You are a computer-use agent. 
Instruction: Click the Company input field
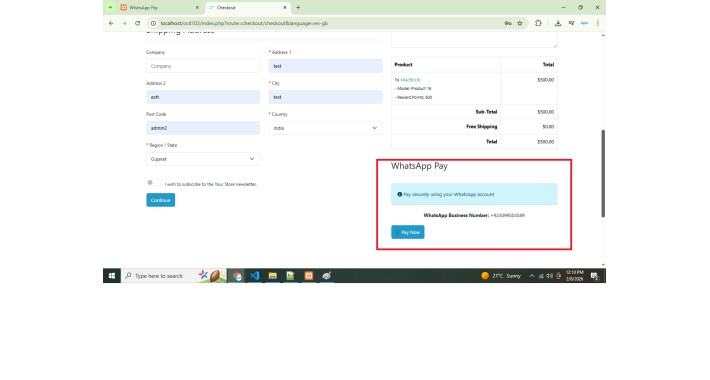pos(203,66)
